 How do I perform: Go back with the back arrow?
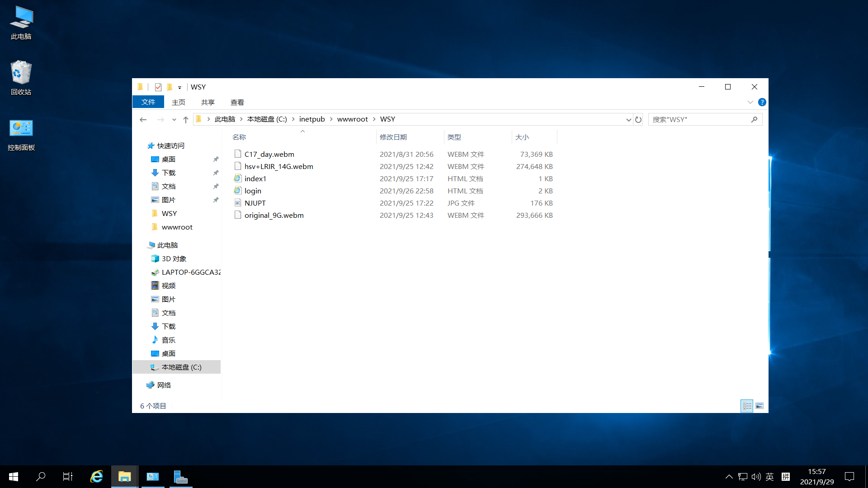coord(143,120)
